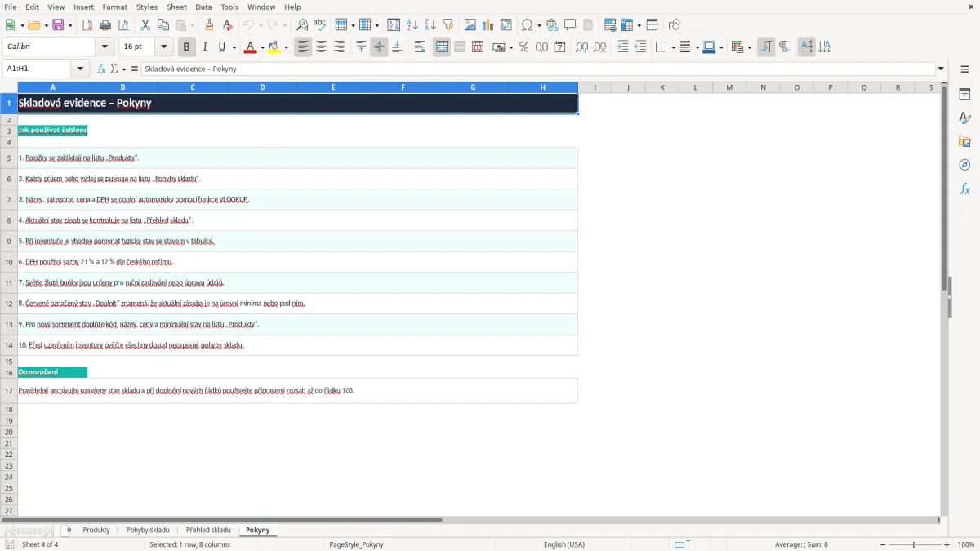Open Print Preview

(123, 25)
